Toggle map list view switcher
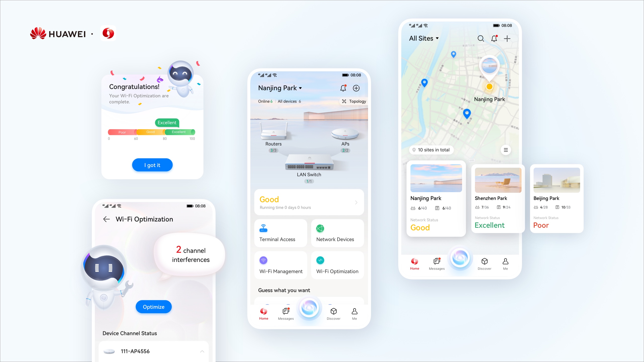 click(506, 150)
